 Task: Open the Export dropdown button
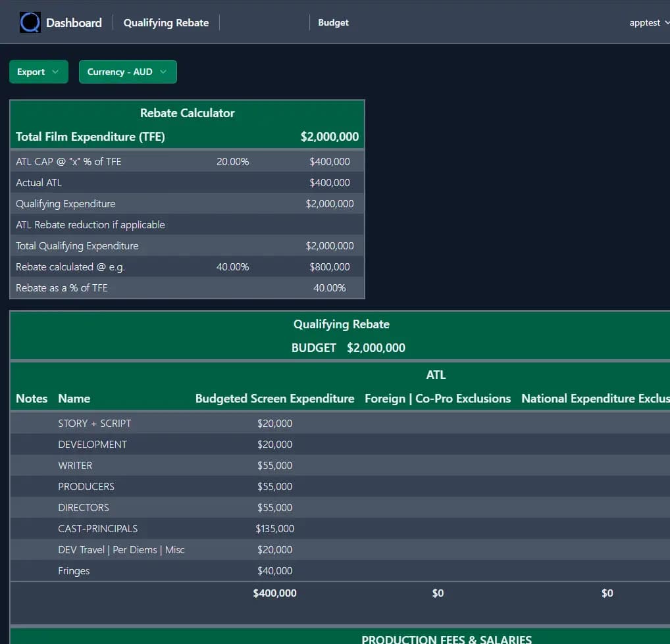38,72
